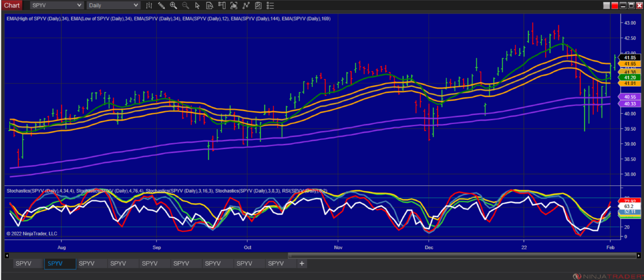This screenshot has height=280, width=644.
Task: Click the Oct time axis label
Action: [247, 248]
